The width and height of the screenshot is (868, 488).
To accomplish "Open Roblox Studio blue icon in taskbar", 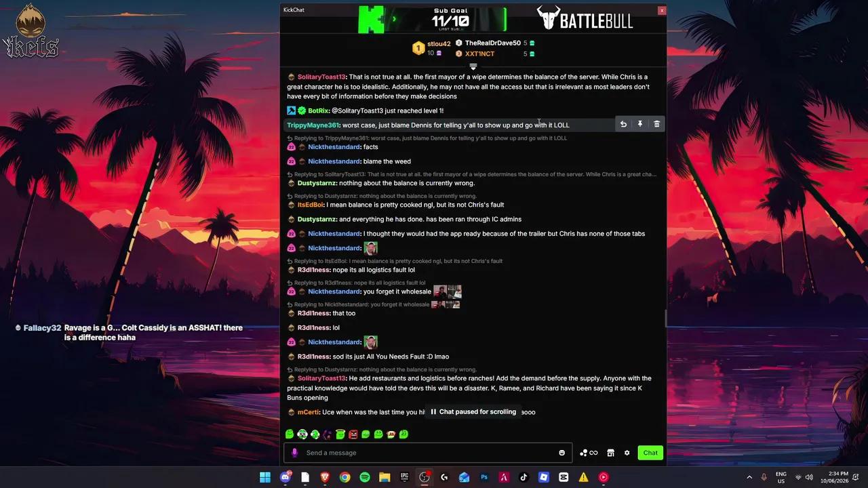I will coord(544,477).
